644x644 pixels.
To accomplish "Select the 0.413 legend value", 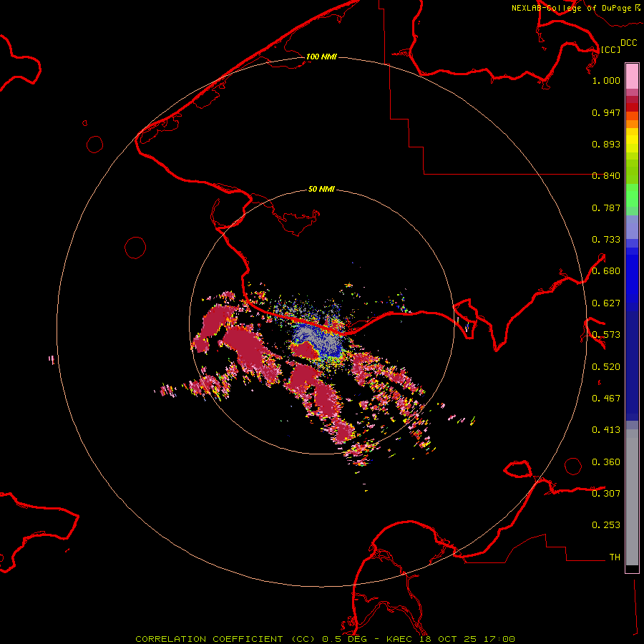I will pyautogui.click(x=606, y=430).
